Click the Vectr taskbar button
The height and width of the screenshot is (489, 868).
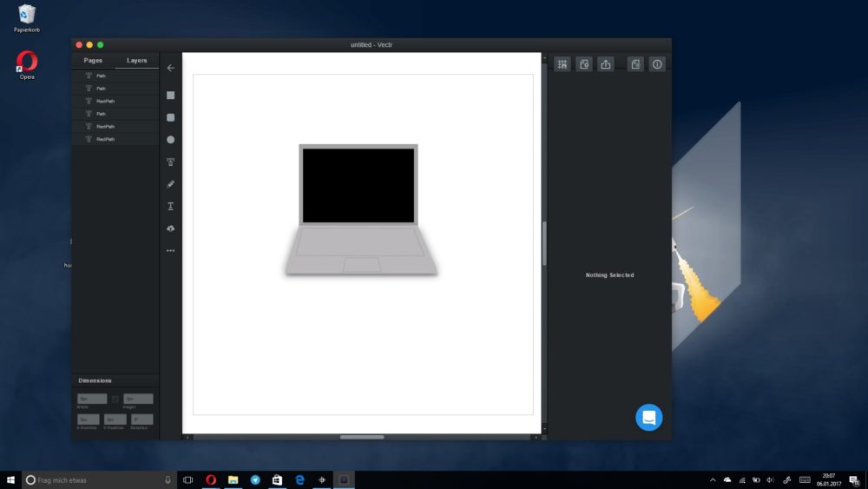[x=344, y=479]
